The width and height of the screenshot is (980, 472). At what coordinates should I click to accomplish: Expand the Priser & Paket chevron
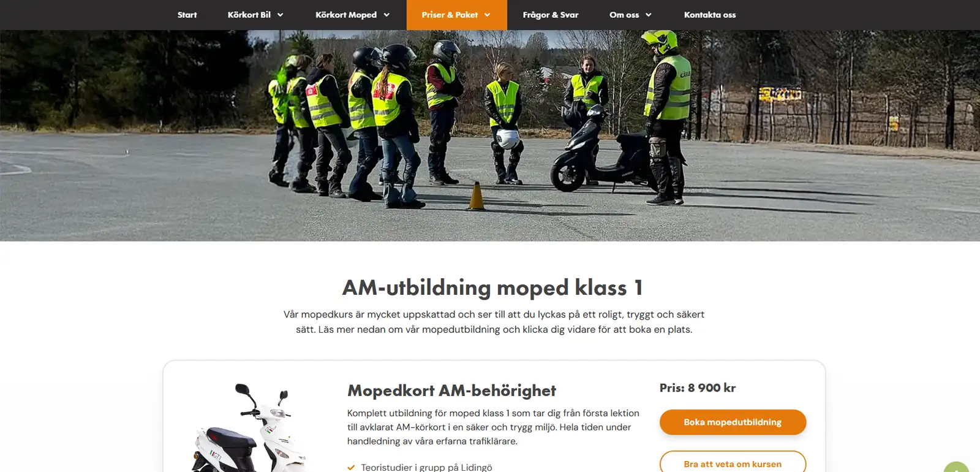[488, 15]
